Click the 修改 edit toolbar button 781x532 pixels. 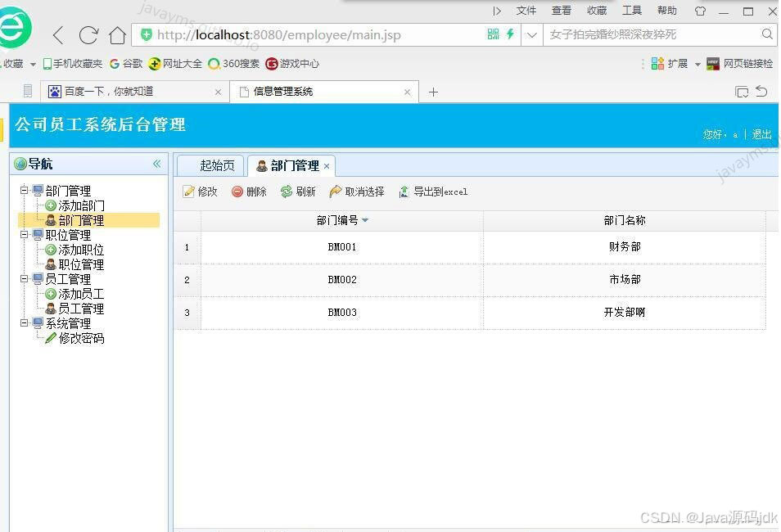(x=201, y=192)
